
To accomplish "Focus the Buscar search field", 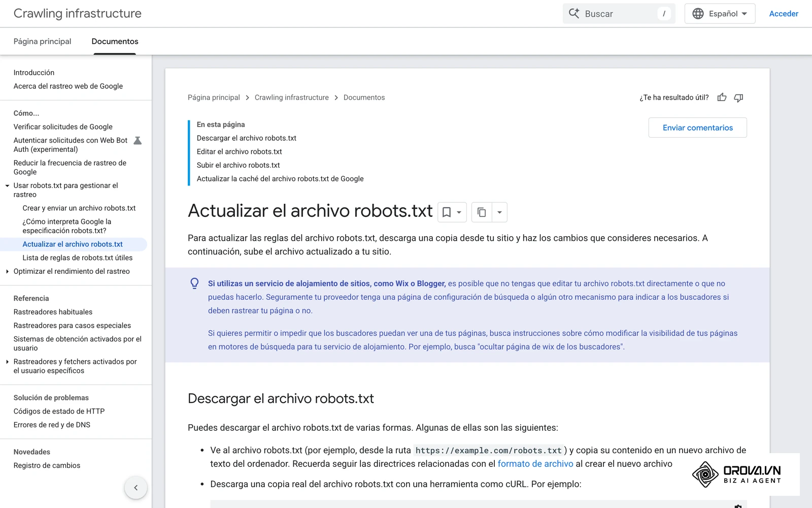I will 619,14.
